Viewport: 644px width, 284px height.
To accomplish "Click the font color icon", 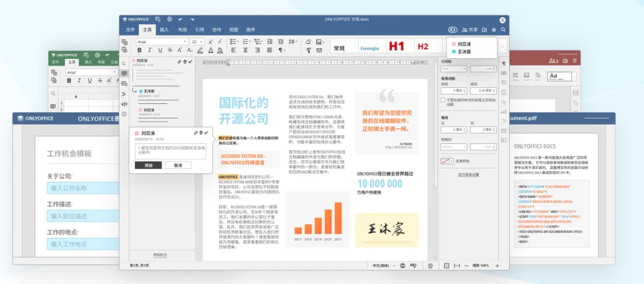I will 211,50.
